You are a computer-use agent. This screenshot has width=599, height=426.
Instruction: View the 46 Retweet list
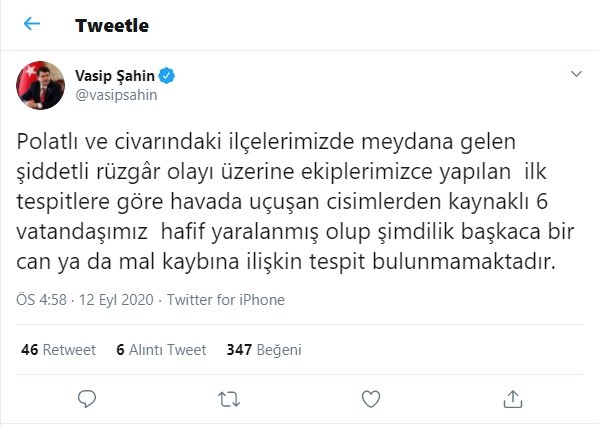58,350
